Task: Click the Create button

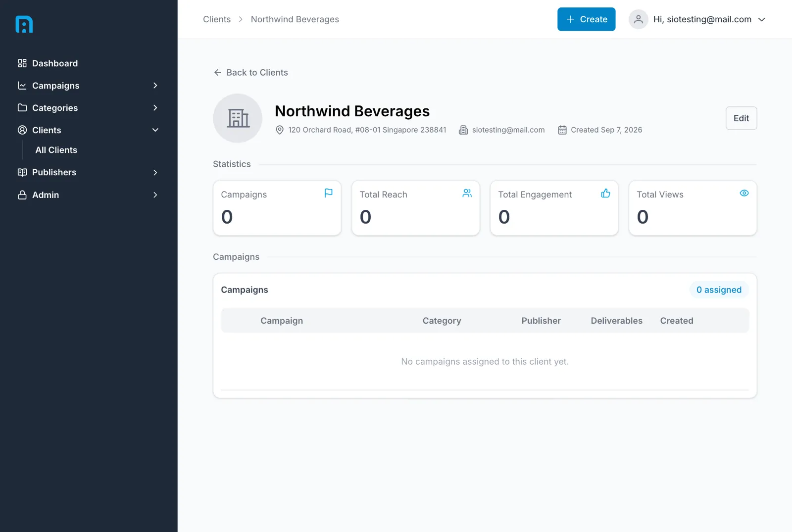Action: [x=586, y=19]
